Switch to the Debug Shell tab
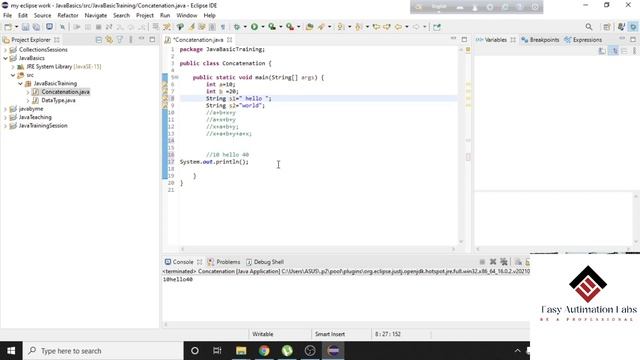640x360 pixels. (x=265, y=262)
